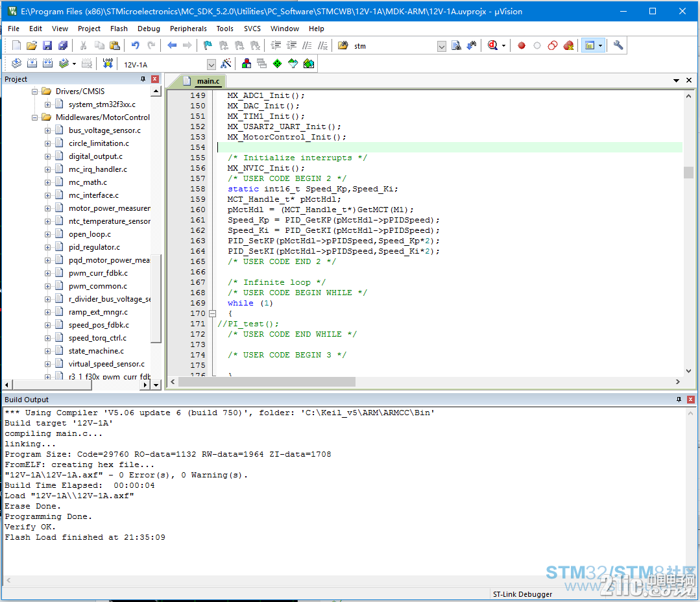Image resolution: width=700 pixels, height=602 pixels.
Task: Click the Select Software Packs icon
Action: pos(293,64)
